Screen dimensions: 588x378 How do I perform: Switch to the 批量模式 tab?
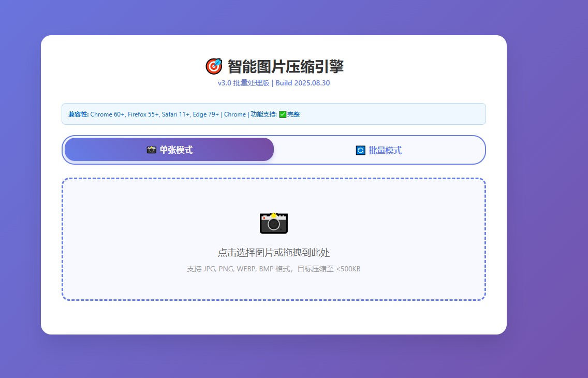(379, 150)
